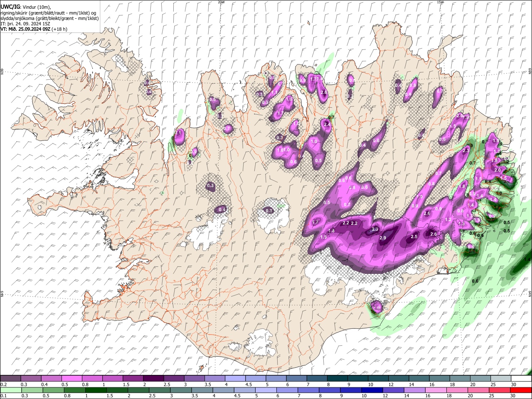Click the bright red swatch ending the lower legend row

[x=521, y=390]
